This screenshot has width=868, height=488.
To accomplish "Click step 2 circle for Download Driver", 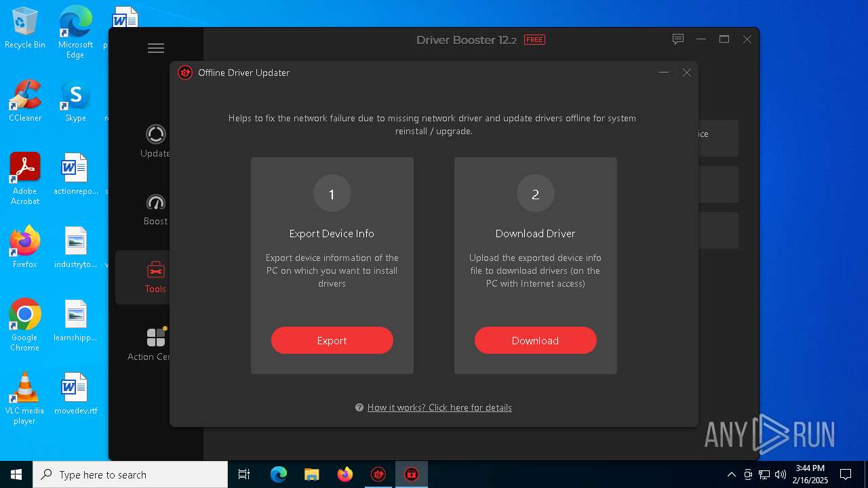I will 535,194.
